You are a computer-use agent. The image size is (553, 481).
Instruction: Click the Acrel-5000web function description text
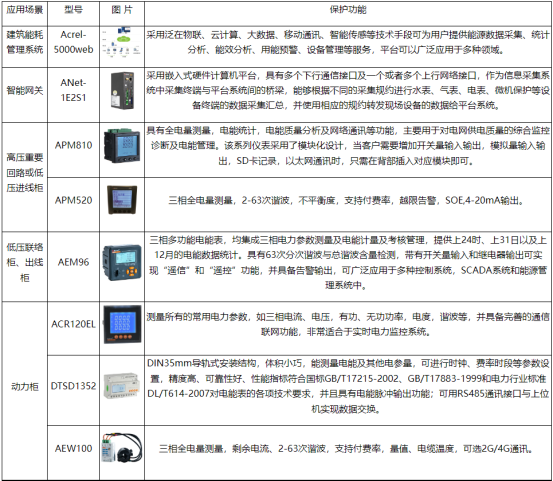pyautogui.click(x=348, y=42)
